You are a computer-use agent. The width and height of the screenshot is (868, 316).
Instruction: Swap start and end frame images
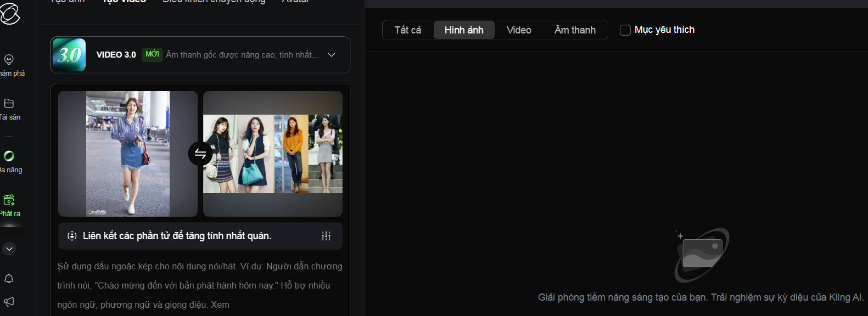click(x=200, y=154)
